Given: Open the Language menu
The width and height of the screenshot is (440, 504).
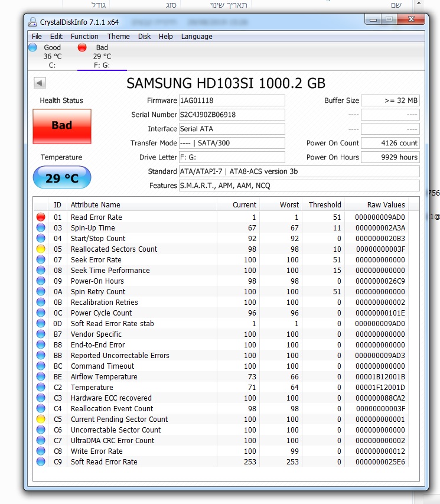Looking at the screenshot, I should 197,36.
